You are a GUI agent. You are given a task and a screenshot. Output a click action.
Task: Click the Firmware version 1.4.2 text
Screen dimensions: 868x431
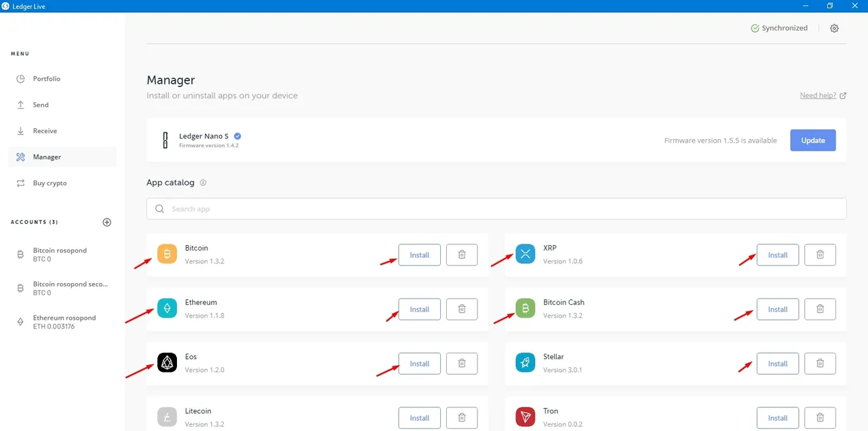pyautogui.click(x=209, y=145)
